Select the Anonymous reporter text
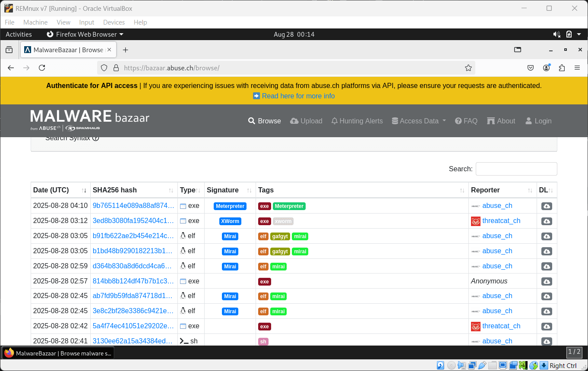The width and height of the screenshot is (588, 371). click(x=489, y=281)
